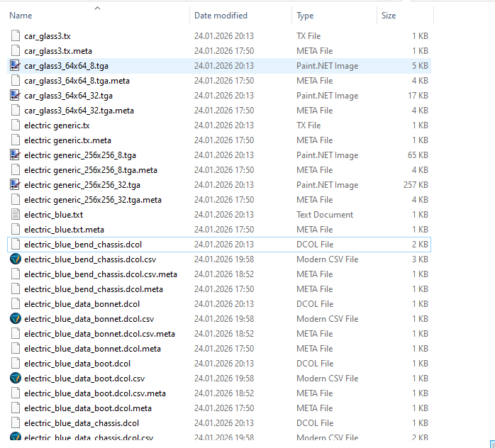
Task: Click the car_glass3_64x64_8.tga Paint.NET icon
Action: (x=16, y=66)
